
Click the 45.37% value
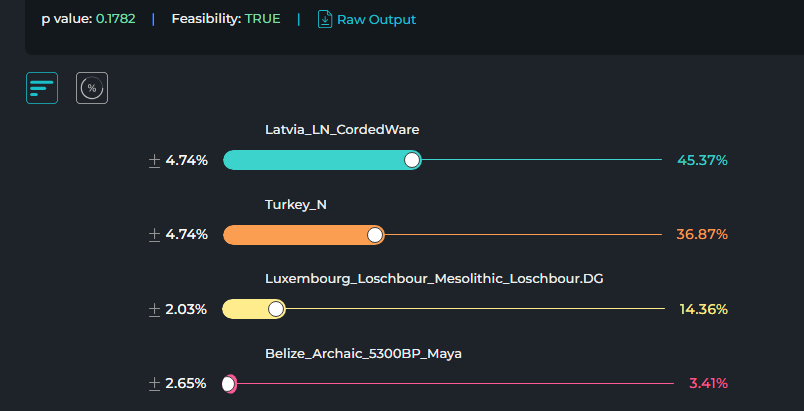click(x=702, y=160)
